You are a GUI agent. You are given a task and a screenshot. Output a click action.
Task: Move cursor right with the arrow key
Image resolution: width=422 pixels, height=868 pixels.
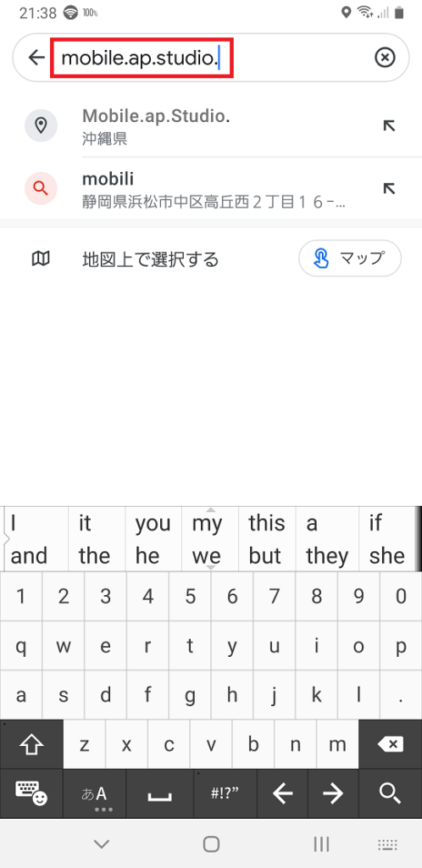[333, 793]
